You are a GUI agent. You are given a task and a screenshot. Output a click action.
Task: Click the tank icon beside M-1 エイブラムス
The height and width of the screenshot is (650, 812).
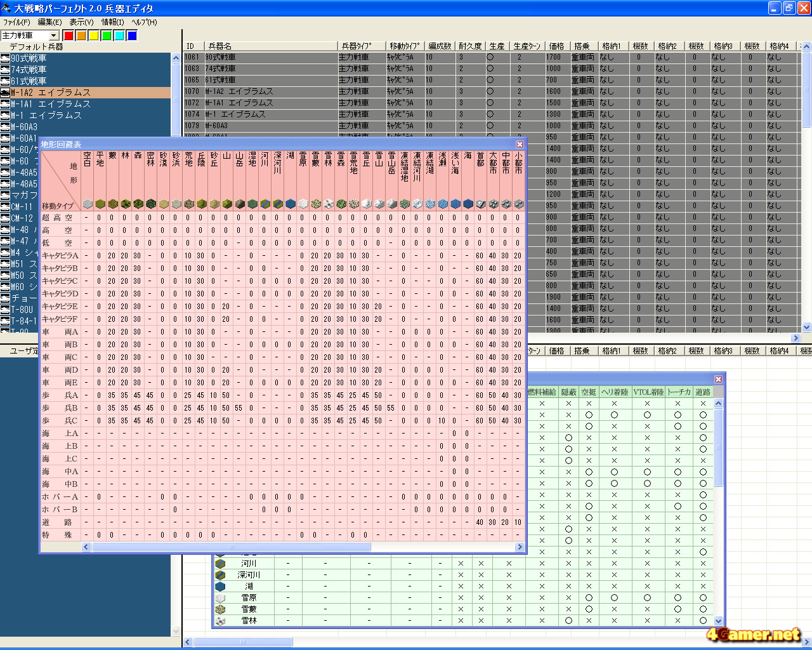coord(5,115)
